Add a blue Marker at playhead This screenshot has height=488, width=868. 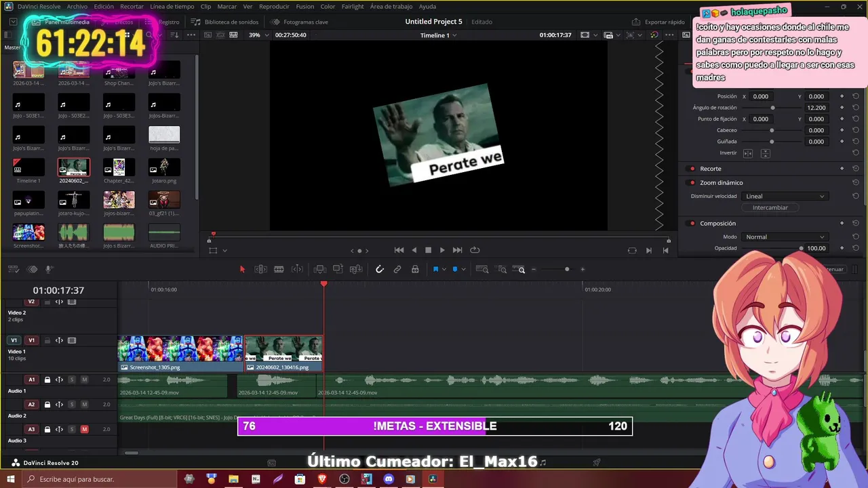pyautogui.click(x=455, y=269)
